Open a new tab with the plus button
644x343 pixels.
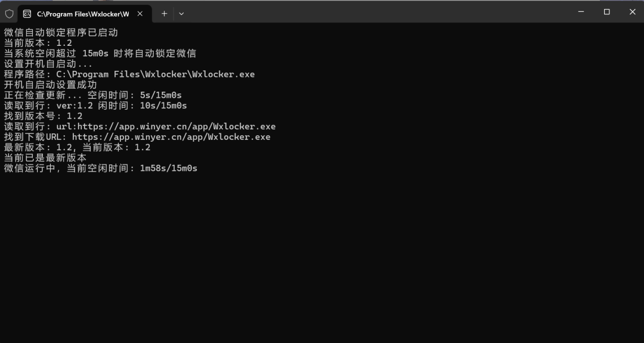coord(165,14)
